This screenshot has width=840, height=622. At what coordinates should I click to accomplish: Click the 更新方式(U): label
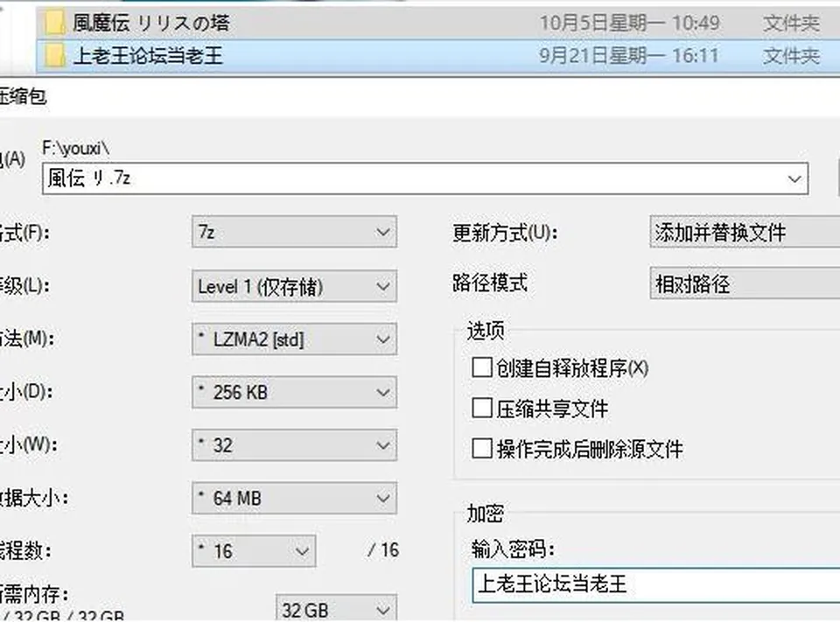505,233
